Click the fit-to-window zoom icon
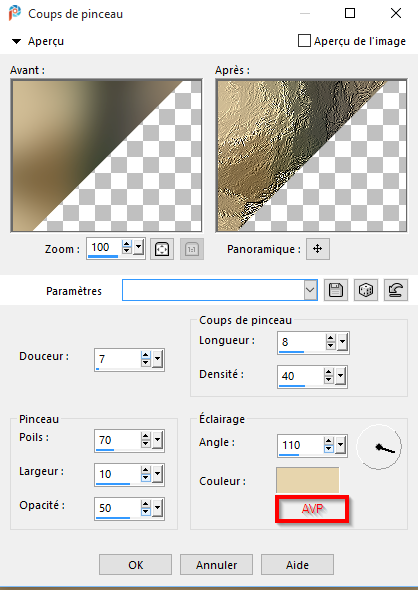The image size is (418, 590). (162, 249)
